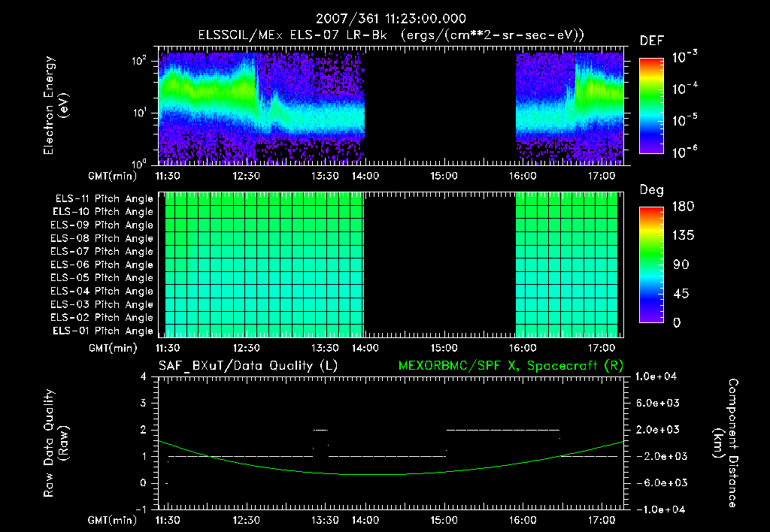Click the 'ELS-06 Pitch Angle' row label
Viewport: 770px width, 532px height.
coord(102,265)
